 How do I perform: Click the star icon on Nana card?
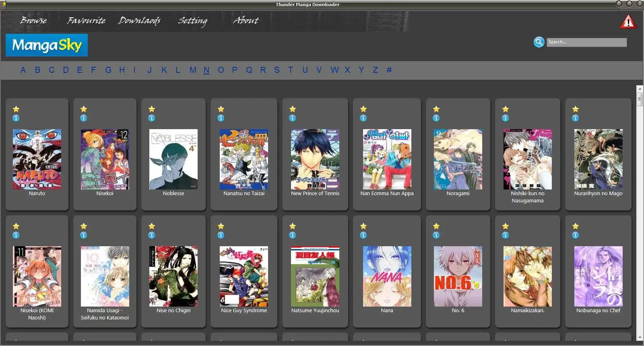[363, 226]
